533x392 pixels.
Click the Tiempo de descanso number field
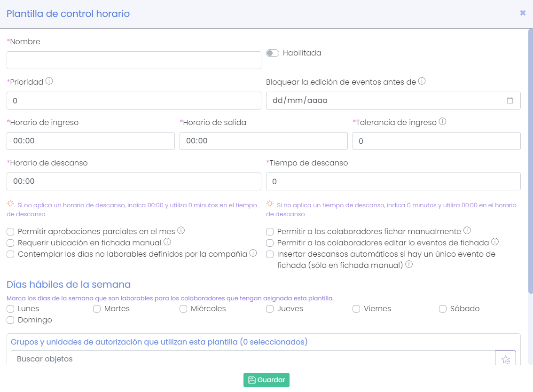point(393,181)
